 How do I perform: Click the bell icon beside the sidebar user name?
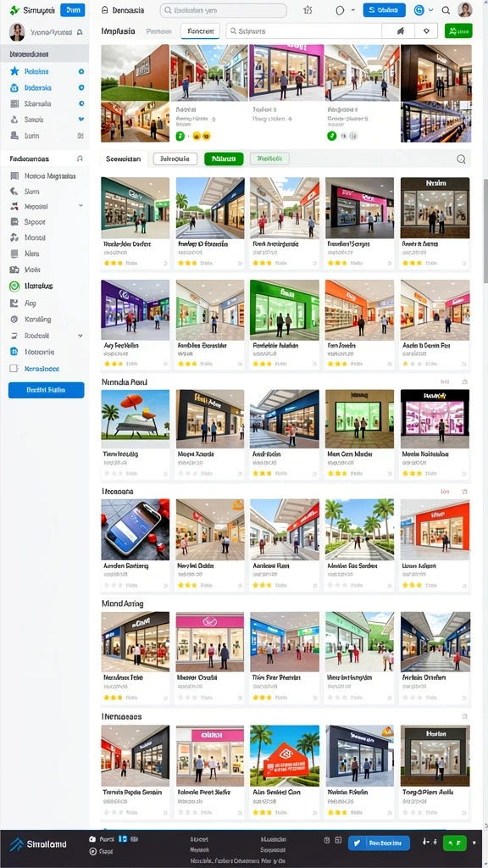tap(80, 32)
